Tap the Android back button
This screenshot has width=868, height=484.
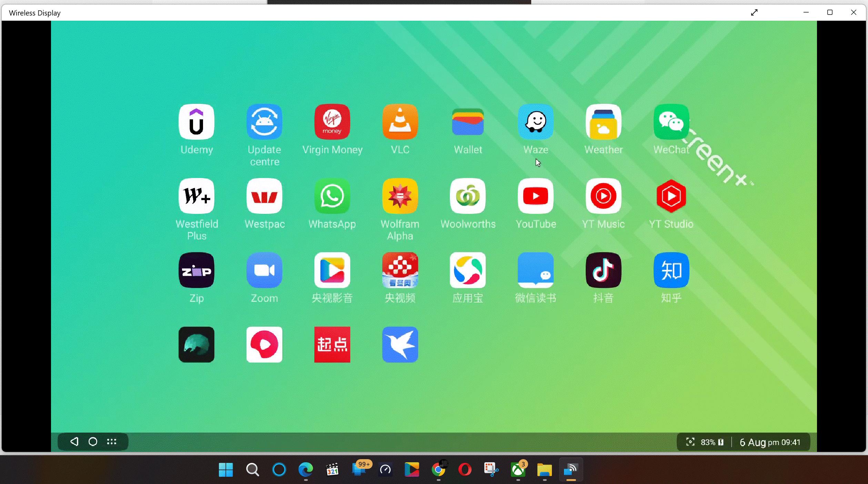click(x=74, y=442)
